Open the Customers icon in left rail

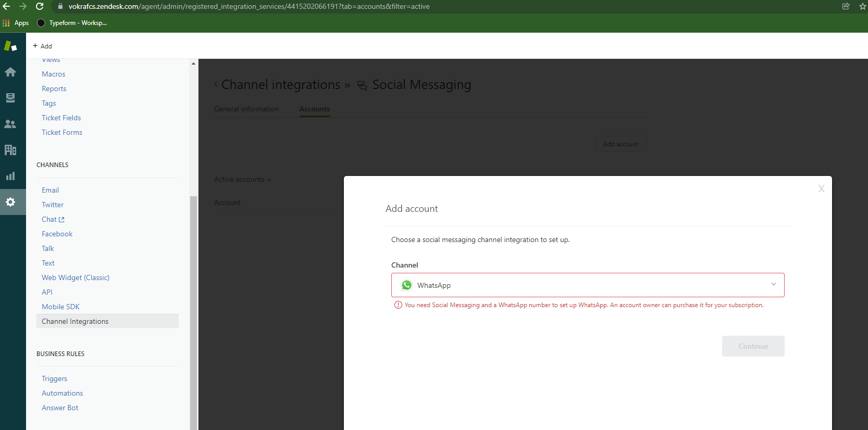[10, 124]
